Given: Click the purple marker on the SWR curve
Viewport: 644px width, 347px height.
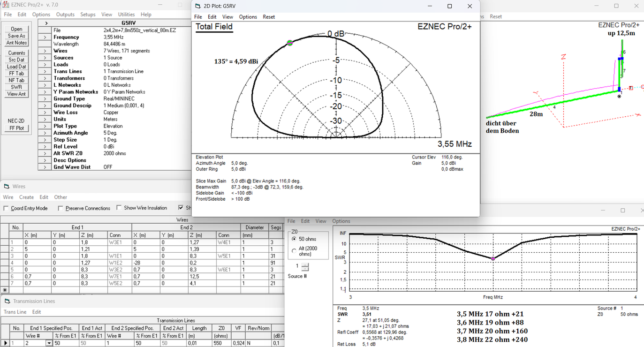Looking at the screenshot, I should pyautogui.click(x=493, y=258).
